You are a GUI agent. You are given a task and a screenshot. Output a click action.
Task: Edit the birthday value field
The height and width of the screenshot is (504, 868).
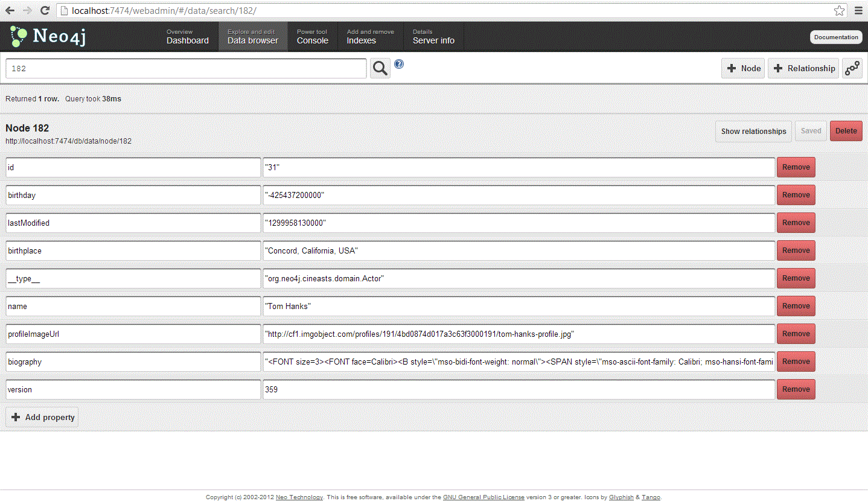(519, 195)
